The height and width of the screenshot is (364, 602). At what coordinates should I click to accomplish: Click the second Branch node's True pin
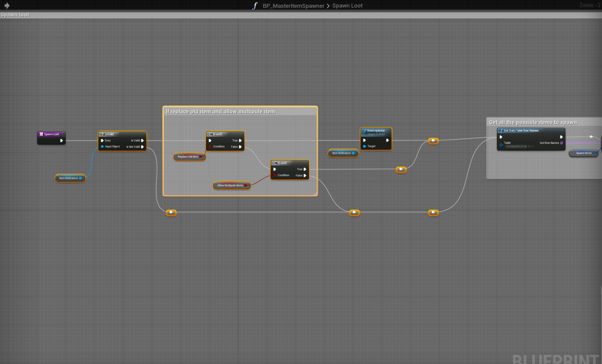[305, 169]
